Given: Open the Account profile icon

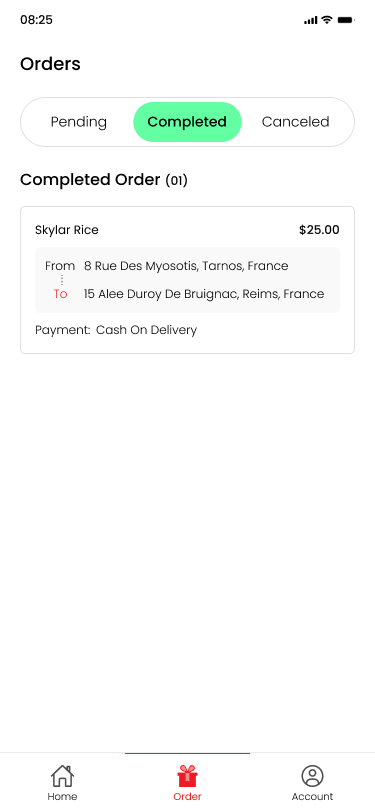Looking at the screenshot, I should [312, 776].
